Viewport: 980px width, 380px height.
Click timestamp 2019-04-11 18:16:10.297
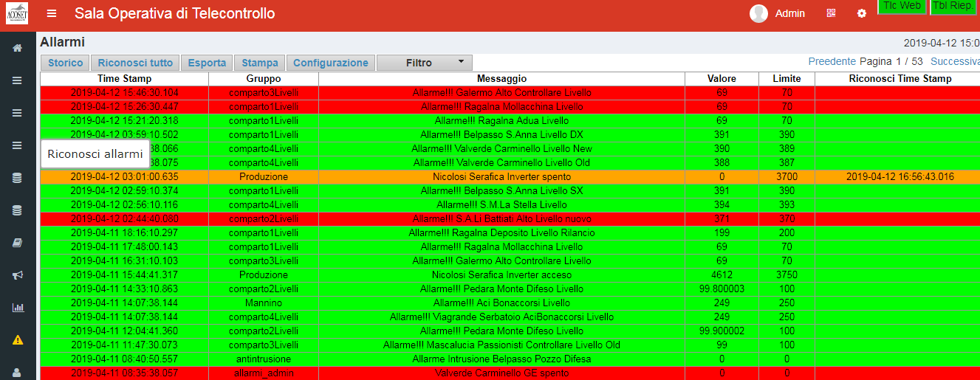pyautogui.click(x=124, y=233)
